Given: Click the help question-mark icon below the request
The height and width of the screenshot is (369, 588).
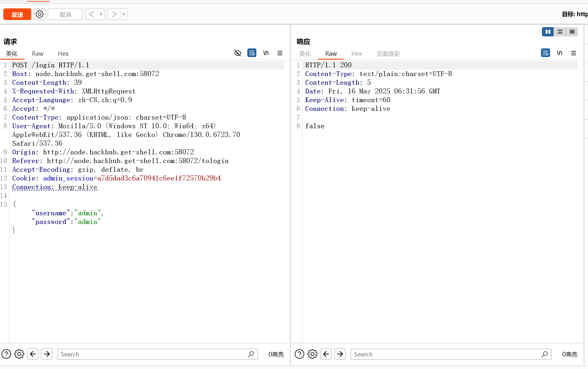Looking at the screenshot, I should coord(6,354).
